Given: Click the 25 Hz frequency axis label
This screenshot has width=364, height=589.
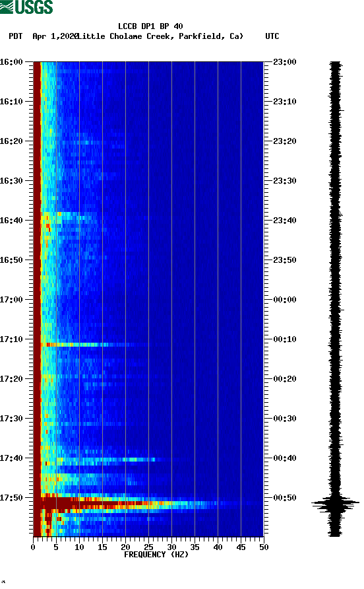Looking at the screenshot, I should (x=148, y=547).
